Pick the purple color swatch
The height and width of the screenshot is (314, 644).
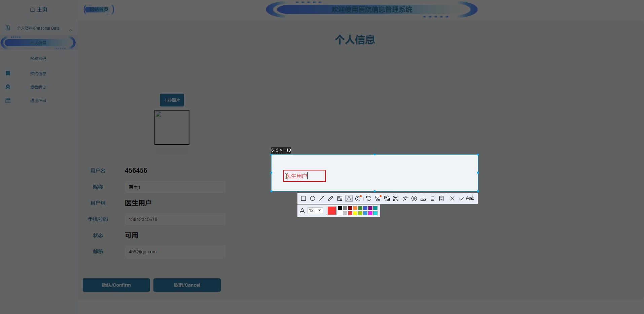(x=370, y=208)
